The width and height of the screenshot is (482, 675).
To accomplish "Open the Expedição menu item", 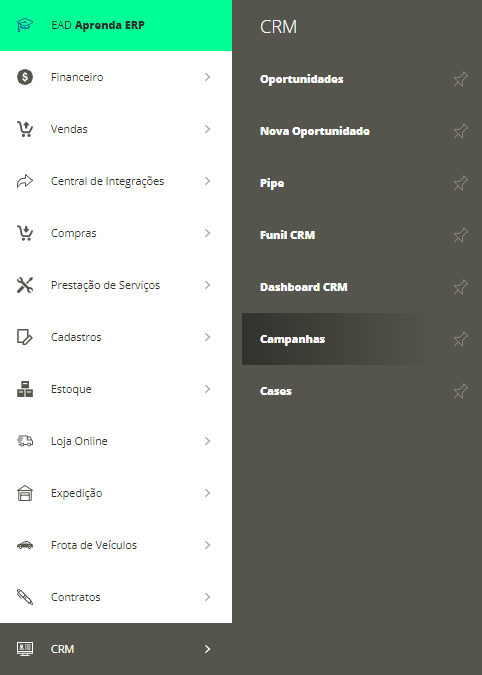I will (116, 493).
